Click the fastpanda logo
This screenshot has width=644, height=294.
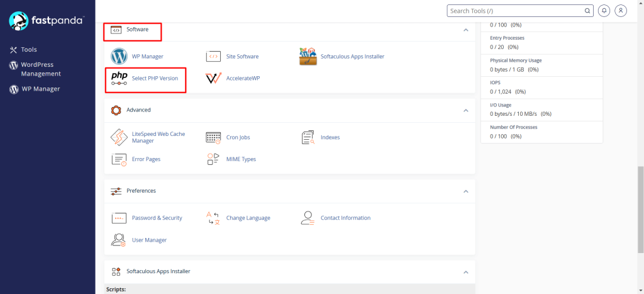pyautogui.click(x=47, y=20)
